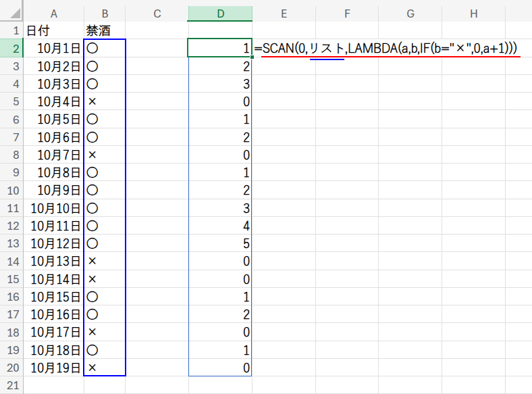Select row 21 header

pyautogui.click(x=11, y=385)
